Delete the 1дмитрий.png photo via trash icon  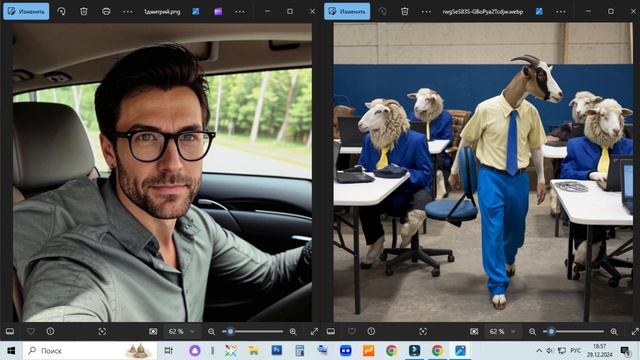(84, 11)
